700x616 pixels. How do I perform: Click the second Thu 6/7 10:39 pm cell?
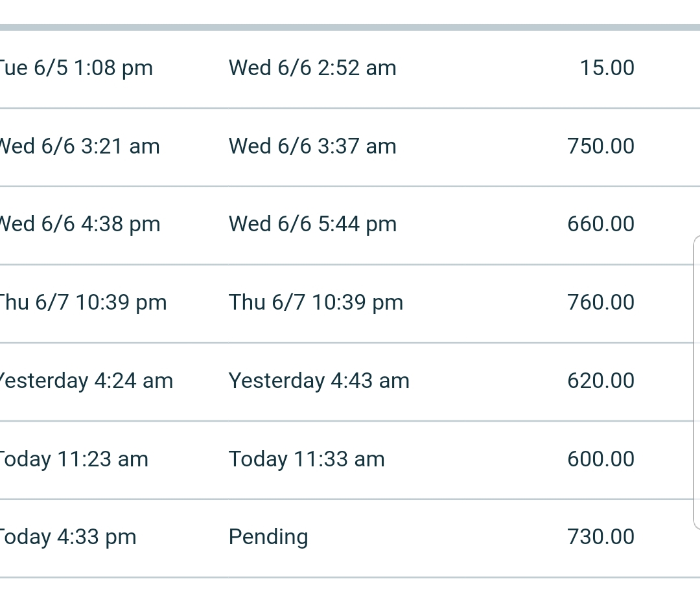point(316,303)
